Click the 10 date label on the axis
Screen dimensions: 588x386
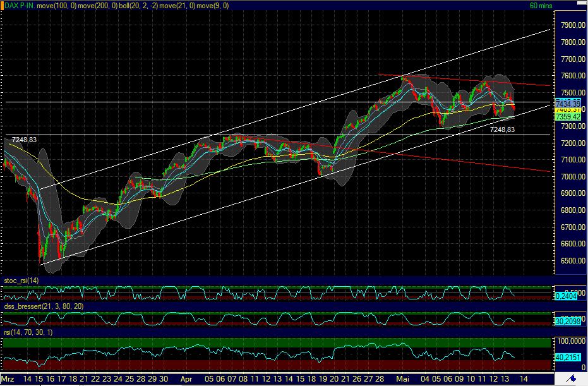click(471, 379)
